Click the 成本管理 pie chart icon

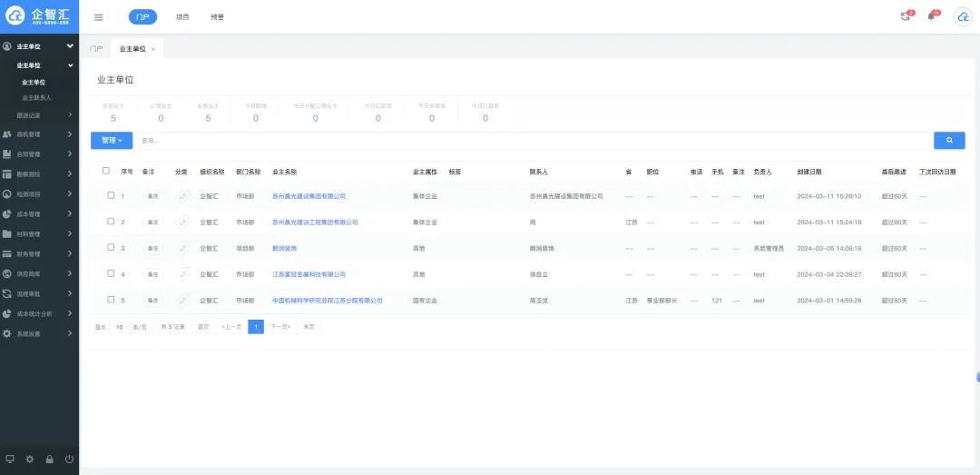(x=7, y=214)
